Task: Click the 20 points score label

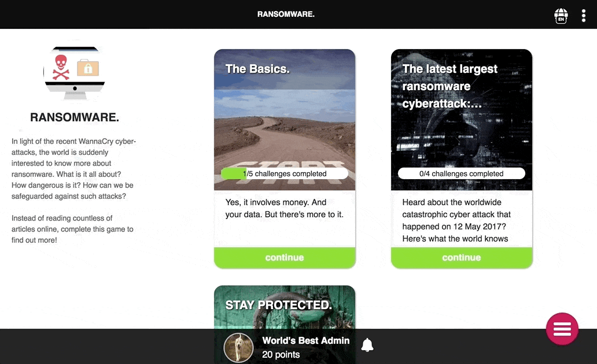Action: coord(281,355)
